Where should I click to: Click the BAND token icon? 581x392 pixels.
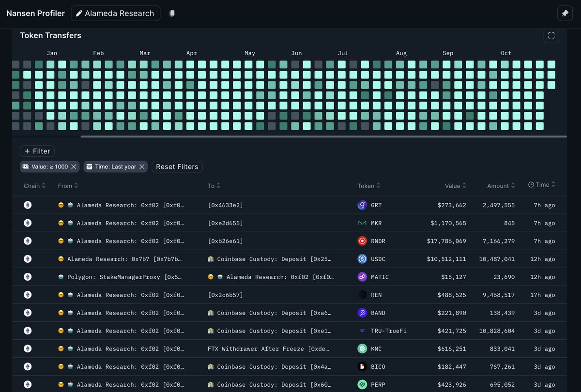click(x=362, y=313)
